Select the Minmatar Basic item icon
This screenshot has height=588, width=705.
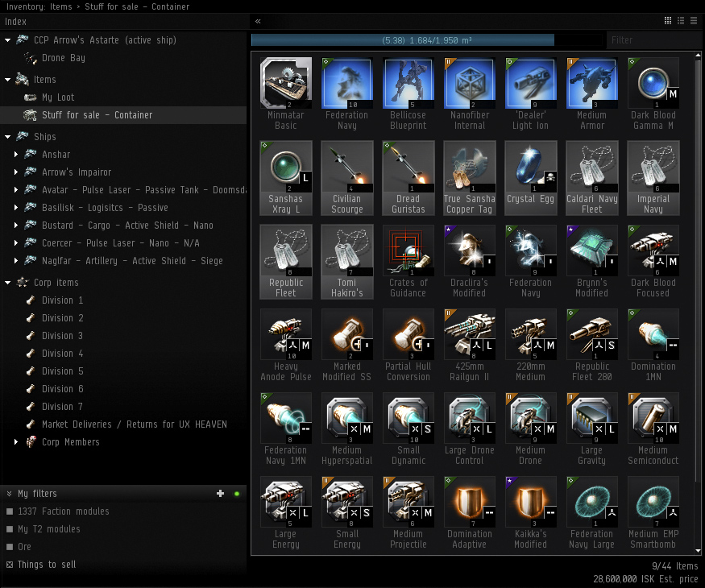pyautogui.click(x=286, y=83)
